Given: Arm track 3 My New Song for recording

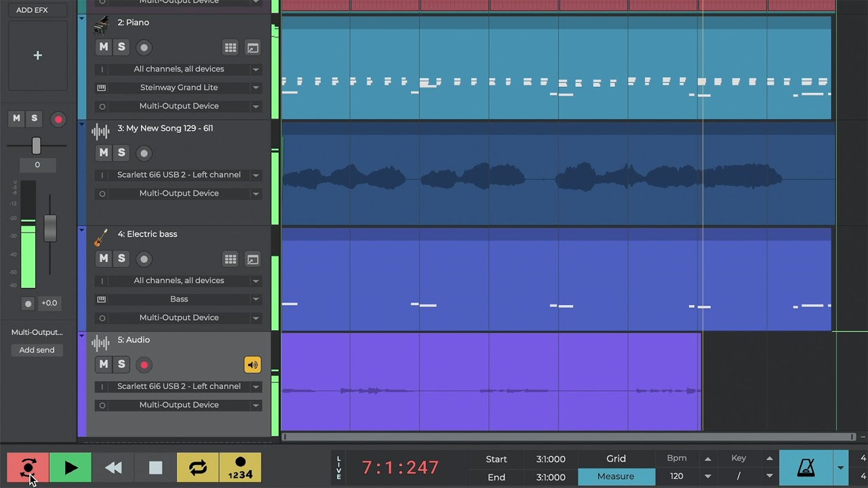Looking at the screenshot, I should (144, 153).
